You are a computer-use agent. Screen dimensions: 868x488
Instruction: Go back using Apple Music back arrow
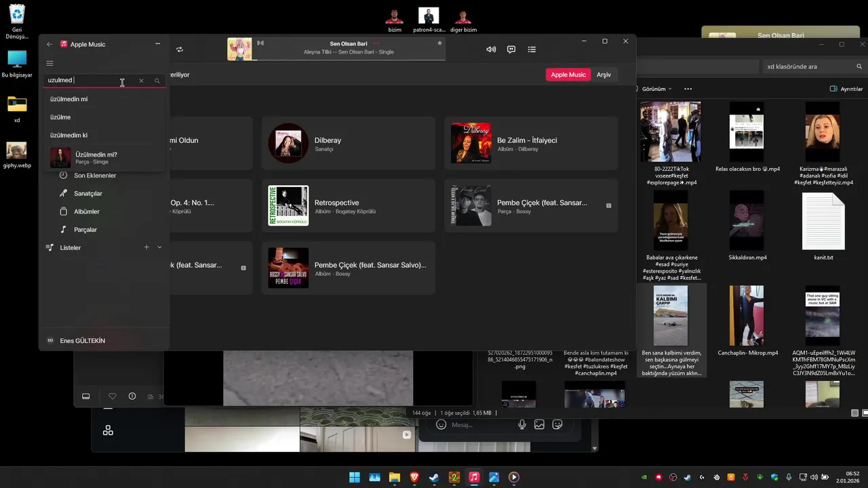(x=50, y=44)
